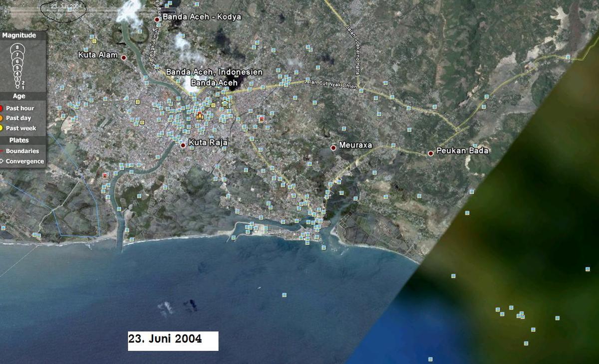Viewport: 599px width, 364px height.
Task: Click the Convergence legend entry
Action: [24, 161]
